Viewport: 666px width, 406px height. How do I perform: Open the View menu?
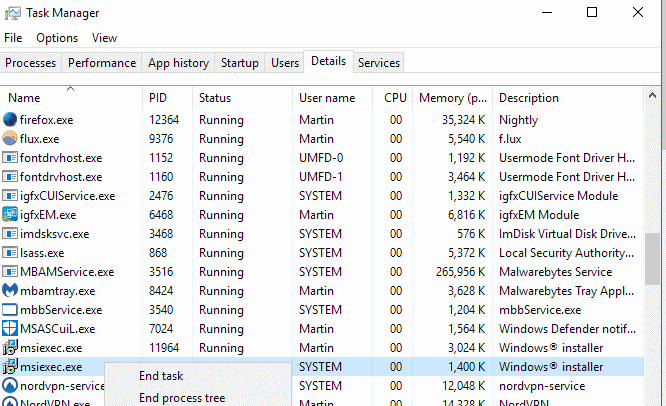coord(104,38)
